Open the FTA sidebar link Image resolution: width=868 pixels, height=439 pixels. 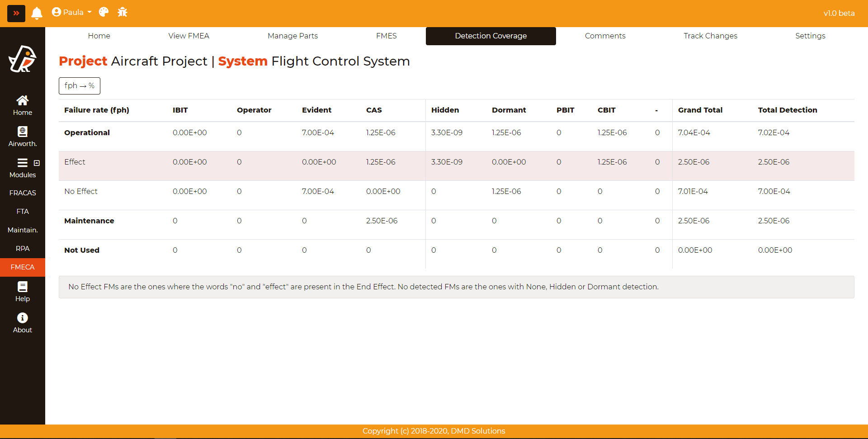22,211
